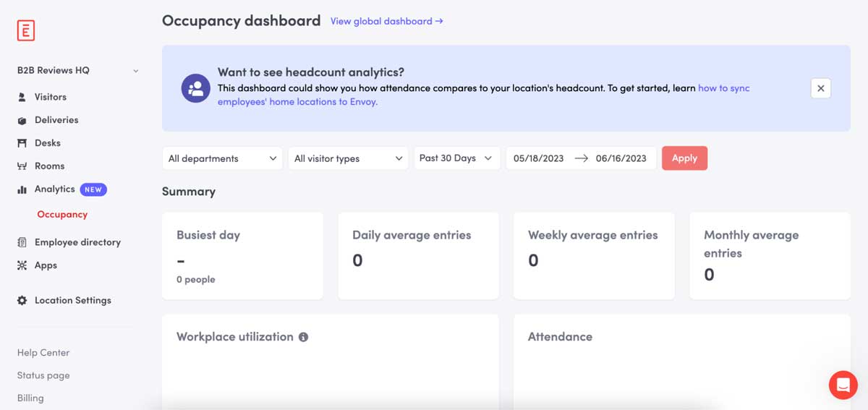Click the Envoy logo icon
Viewport: 868px width, 410px height.
[x=26, y=30]
